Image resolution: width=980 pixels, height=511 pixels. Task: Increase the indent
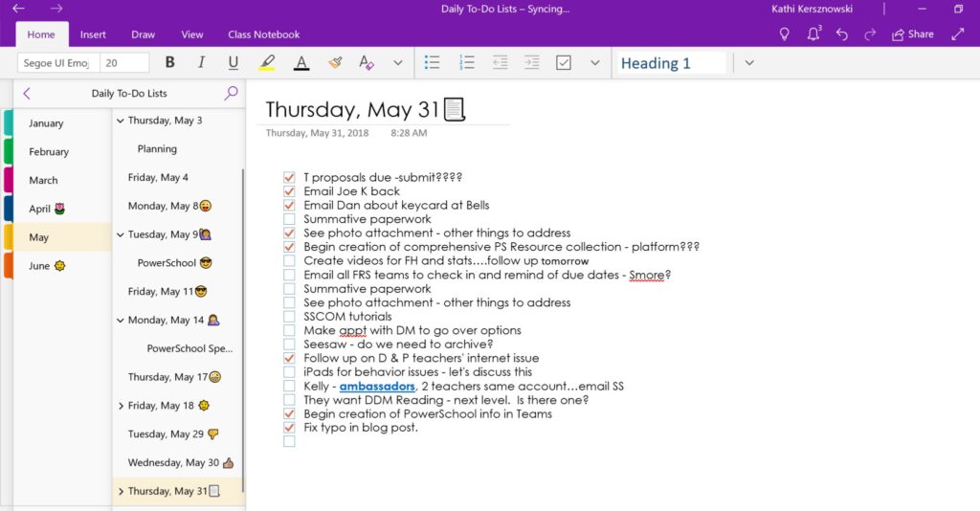[531, 62]
